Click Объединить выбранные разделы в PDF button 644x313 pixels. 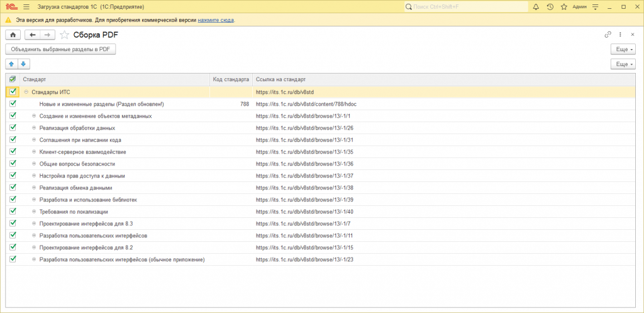61,49
